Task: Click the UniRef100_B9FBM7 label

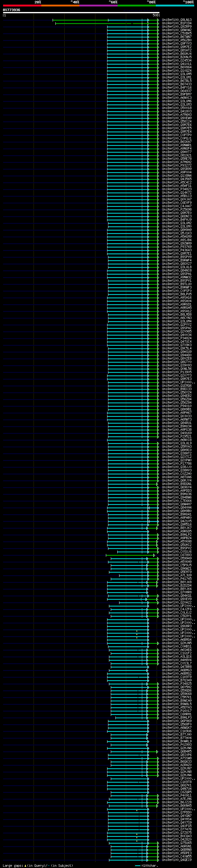Action: (x=177, y=94)
